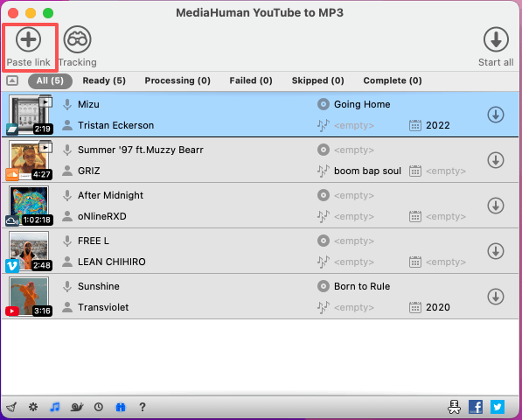Screen dimensions: 522x420
Task: Click the Vimeo badge on FREE L thumbnail
Action: click(x=12, y=266)
